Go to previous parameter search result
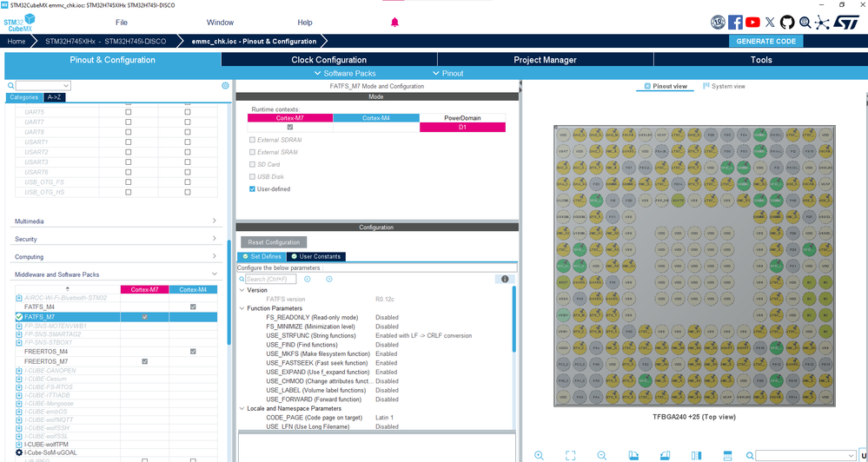 pos(308,280)
